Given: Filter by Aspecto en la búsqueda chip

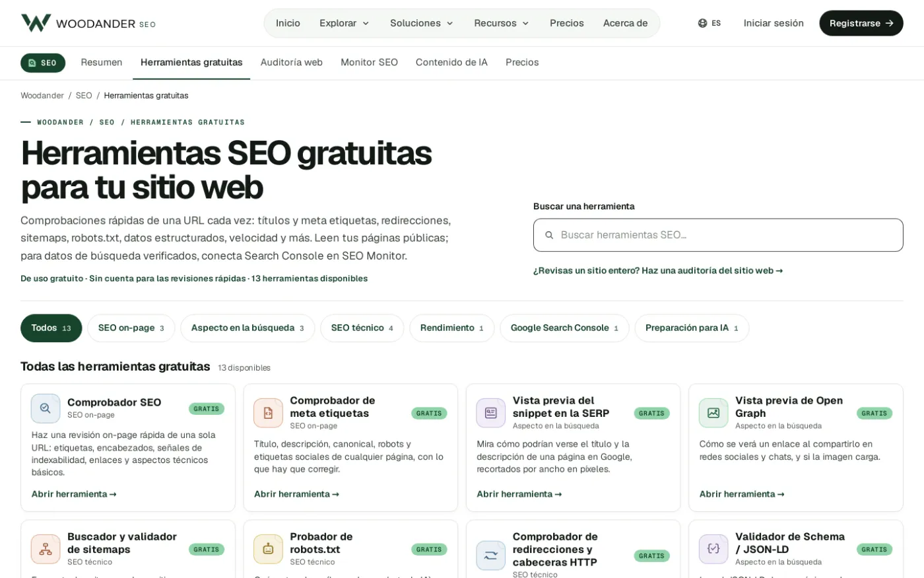Looking at the screenshot, I should coord(247,328).
